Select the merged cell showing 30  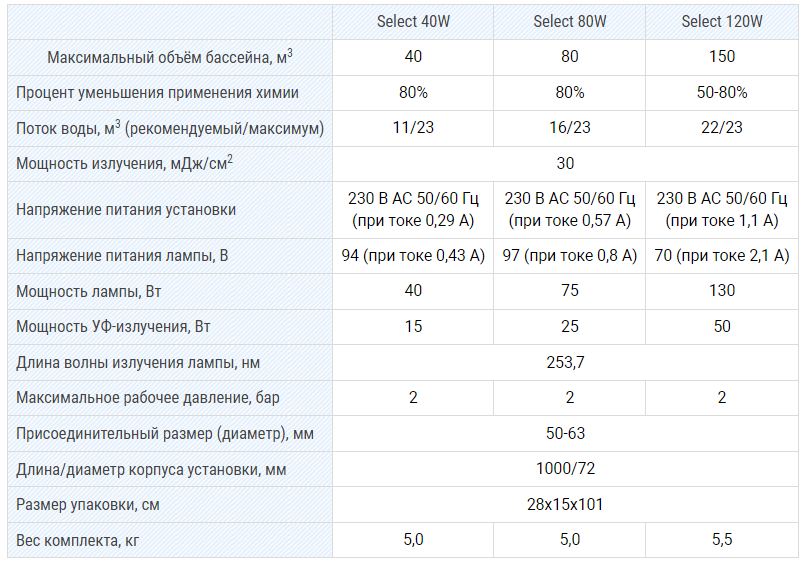coord(565,164)
